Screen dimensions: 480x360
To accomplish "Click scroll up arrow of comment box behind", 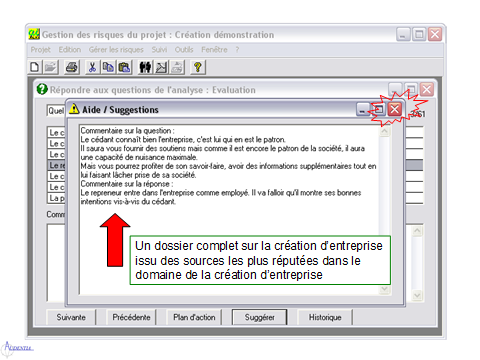I will click(x=417, y=231).
